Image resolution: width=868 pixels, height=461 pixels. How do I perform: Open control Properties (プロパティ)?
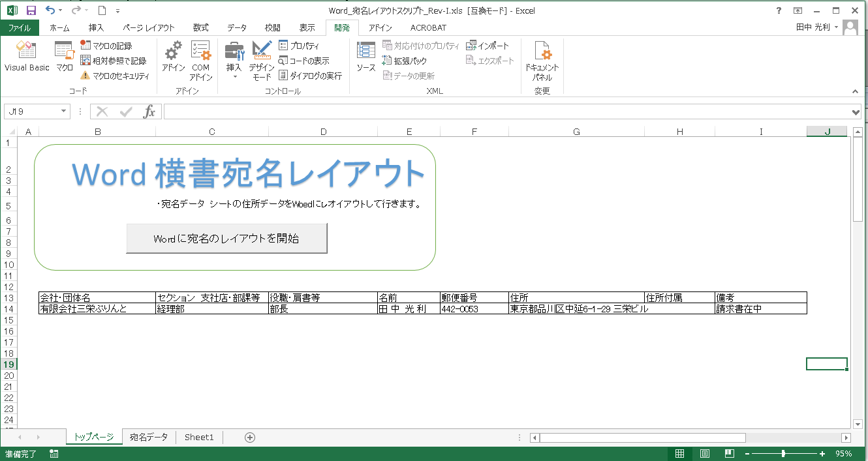pos(299,46)
